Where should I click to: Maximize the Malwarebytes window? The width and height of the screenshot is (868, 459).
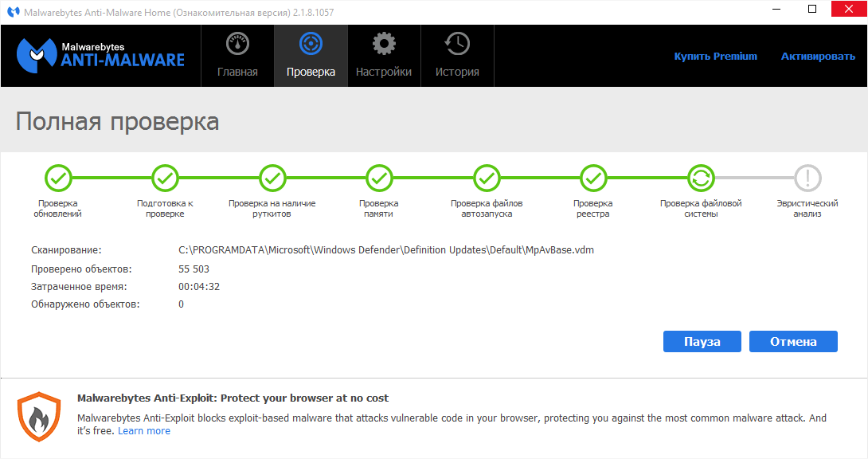812,9
